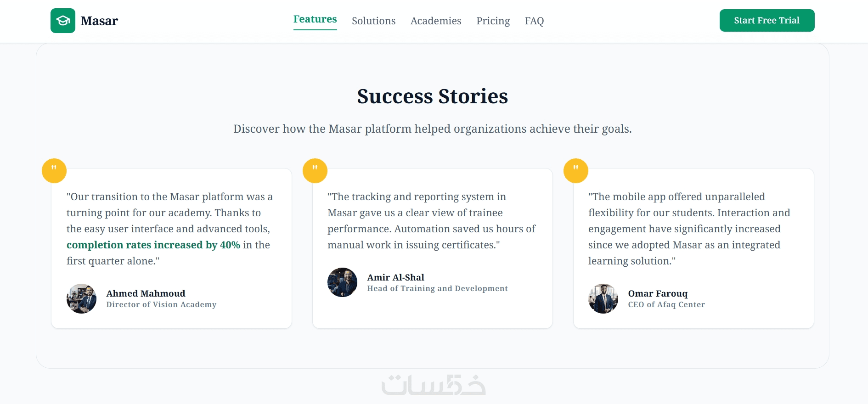Click the Masar brand name text
Image resolution: width=868 pixels, height=404 pixels.
click(100, 21)
